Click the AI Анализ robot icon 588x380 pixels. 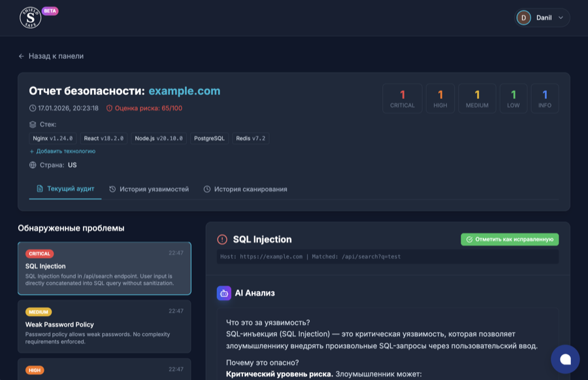click(223, 293)
